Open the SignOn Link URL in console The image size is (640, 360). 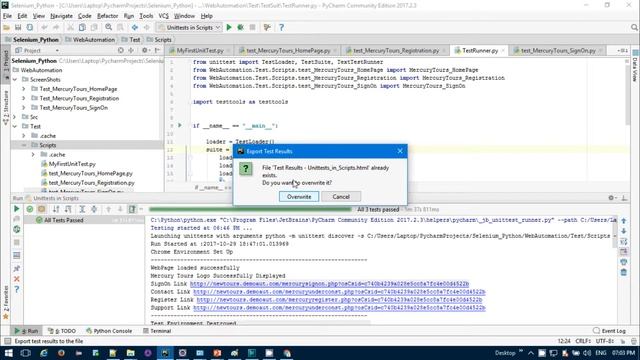tap(329, 284)
